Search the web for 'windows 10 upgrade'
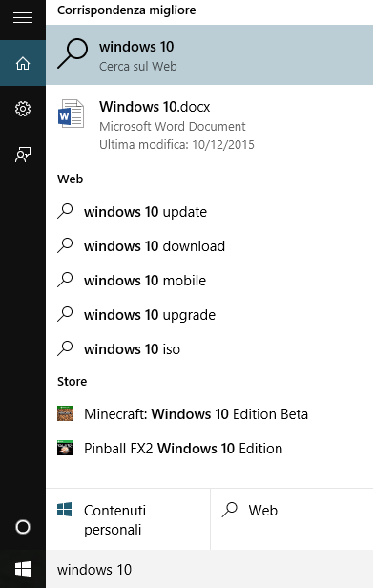The image size is (373, 588). [209, 315]
